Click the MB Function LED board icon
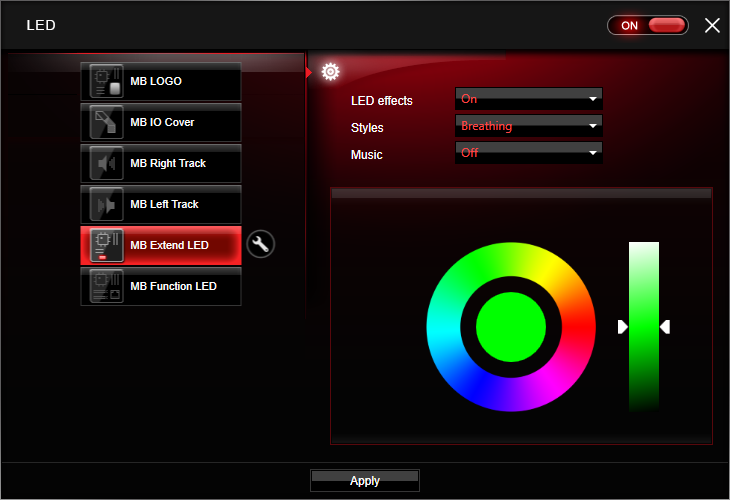This screenshot has width=730, height=500. click(x=107, y=286)
